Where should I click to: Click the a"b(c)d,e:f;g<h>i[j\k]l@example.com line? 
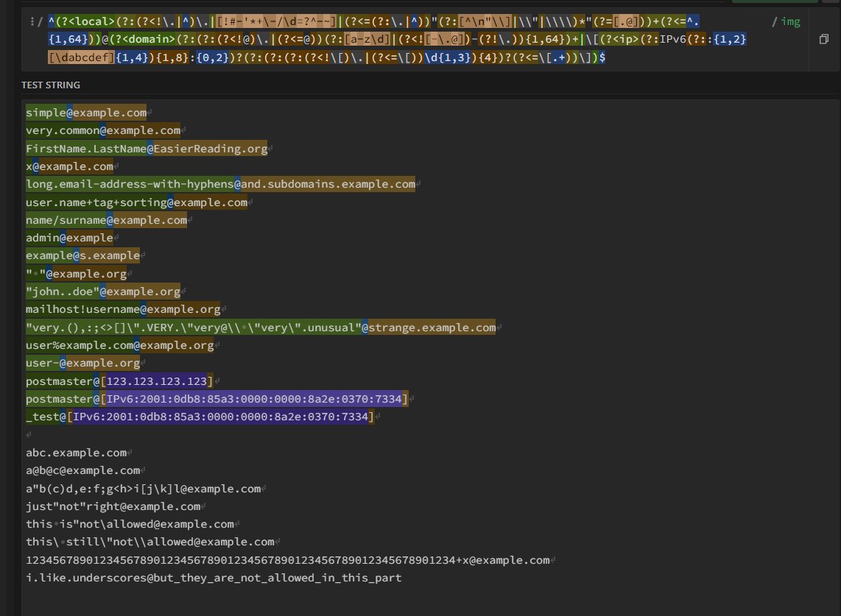[x=143, y=489]
